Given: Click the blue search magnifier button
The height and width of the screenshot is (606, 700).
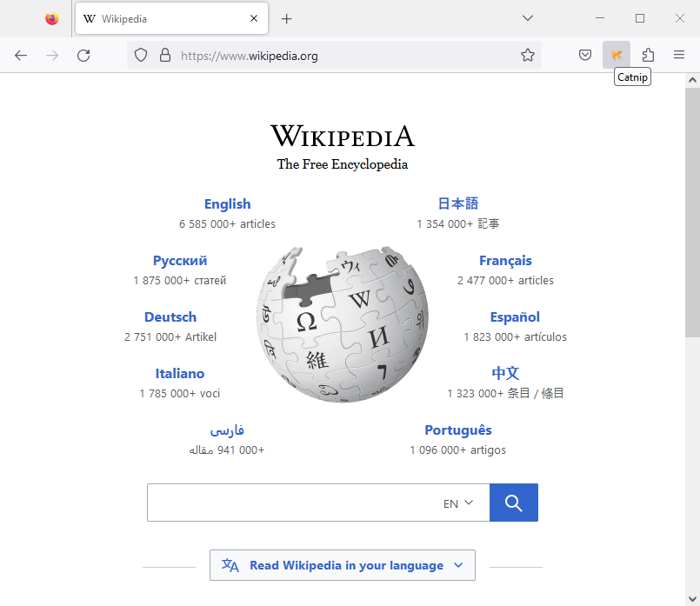Looking at the screenshot, I should (514, 503).
